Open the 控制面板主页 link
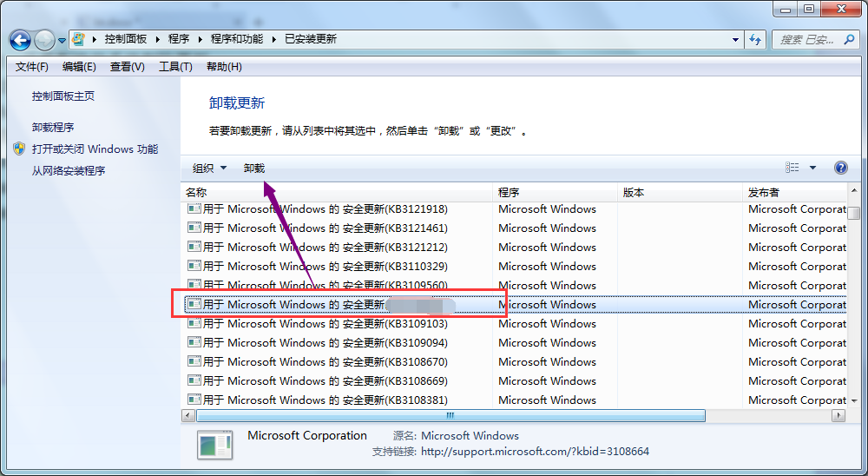 [63, 96]
